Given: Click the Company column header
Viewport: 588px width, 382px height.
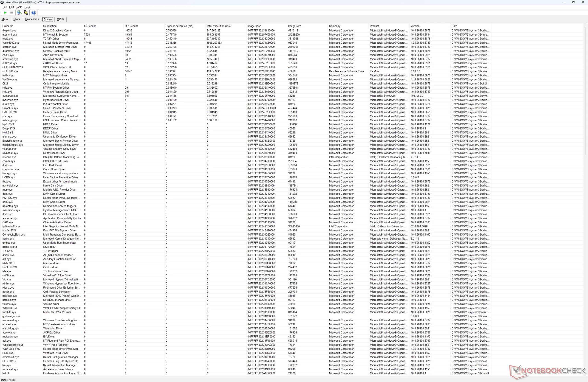Looking at the screenshot, I should (348, 26).
